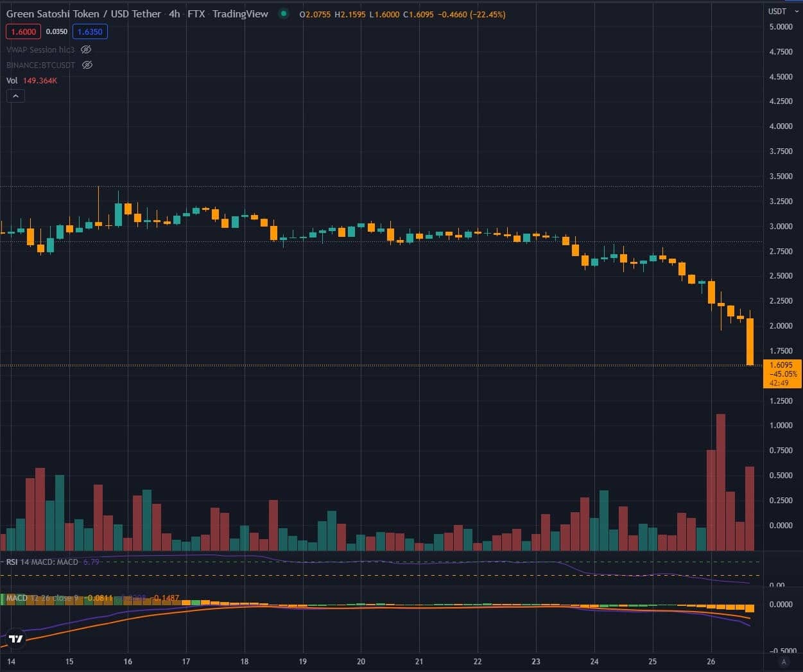Click the −0.1487 MACD signal value
This screenshot has width=803, height=672.
166,598
